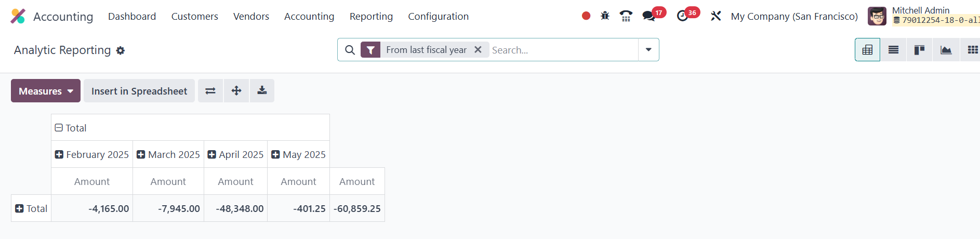Viewport: 980px width, 239px height.
Task: Click the expand all arrows icon
Action: 236,91
